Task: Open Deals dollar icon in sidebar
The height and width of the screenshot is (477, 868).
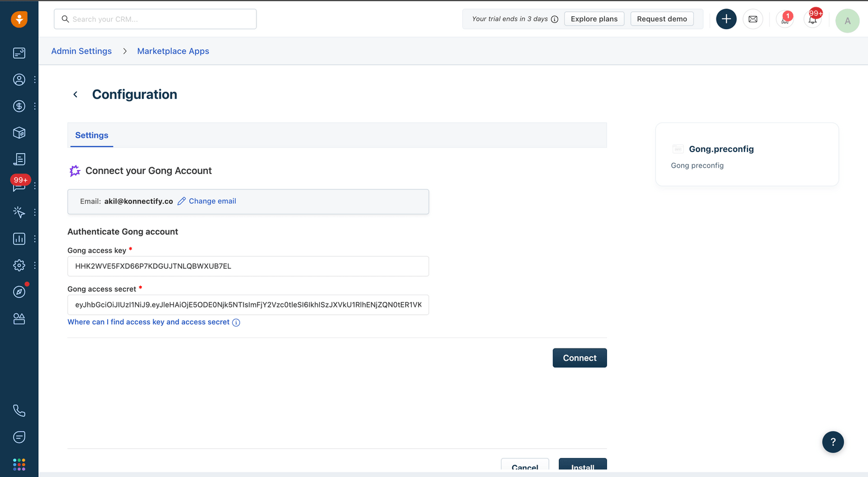Action: tap(19, 106)
